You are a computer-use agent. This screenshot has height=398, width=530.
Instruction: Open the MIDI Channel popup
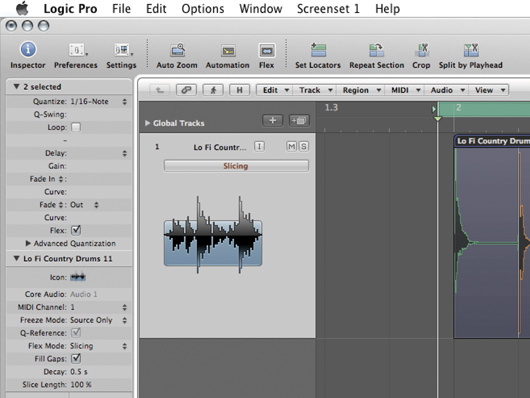pos(98,307)
